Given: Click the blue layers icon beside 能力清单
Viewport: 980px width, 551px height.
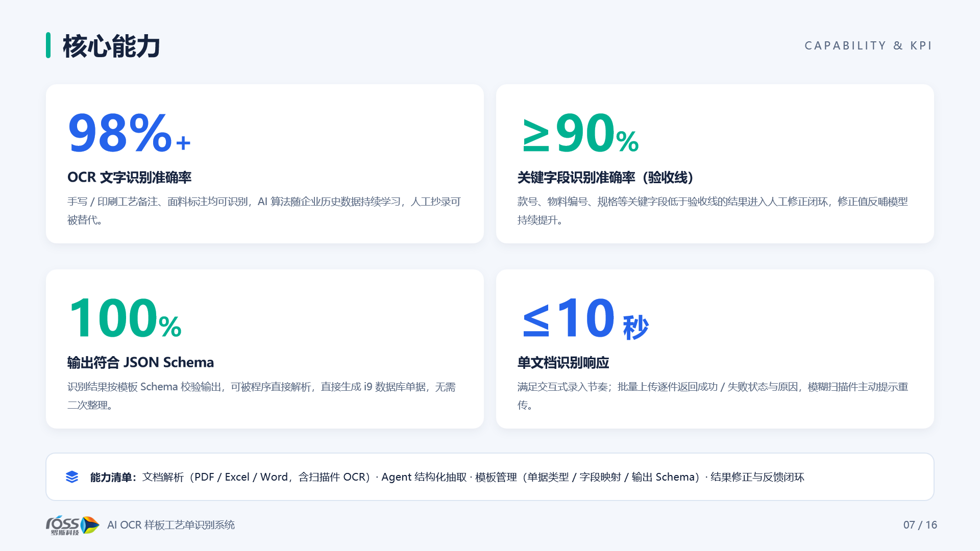Looking at the screenshot, I should [x=72, y=477].
